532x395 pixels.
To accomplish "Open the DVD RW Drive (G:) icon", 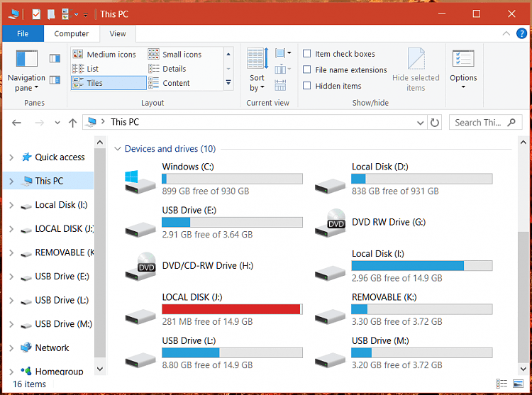I will coord(330,223).
